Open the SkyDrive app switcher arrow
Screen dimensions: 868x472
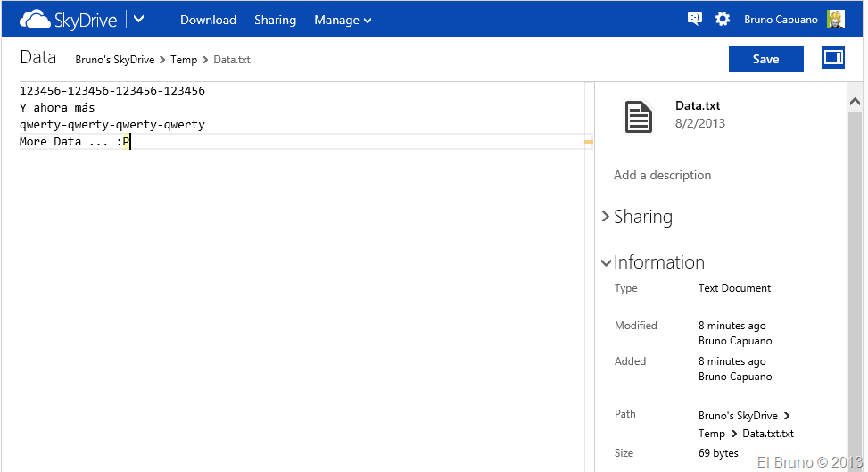139,19
